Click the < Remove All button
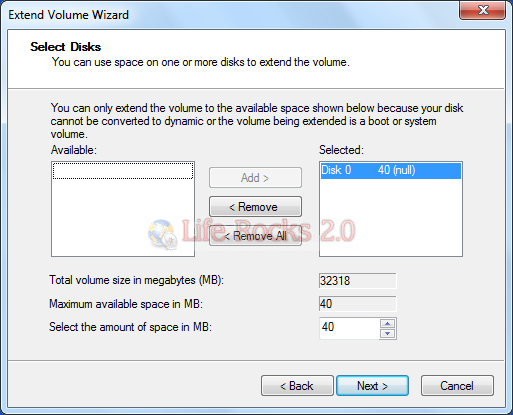Viewport: 513px width, 415px height. point(255,236)
